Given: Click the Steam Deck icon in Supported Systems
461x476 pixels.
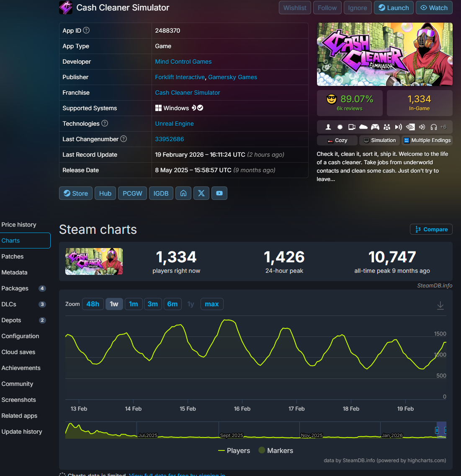Looking at the screenshot, I should point(194,108).
